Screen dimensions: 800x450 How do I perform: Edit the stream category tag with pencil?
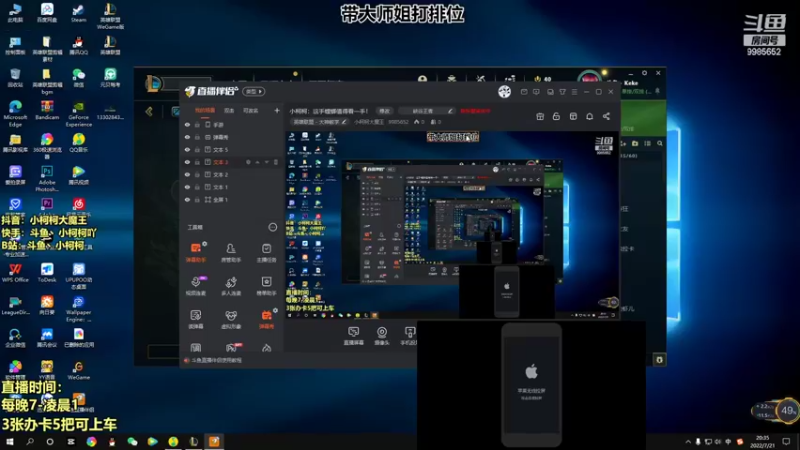point(344,122)
